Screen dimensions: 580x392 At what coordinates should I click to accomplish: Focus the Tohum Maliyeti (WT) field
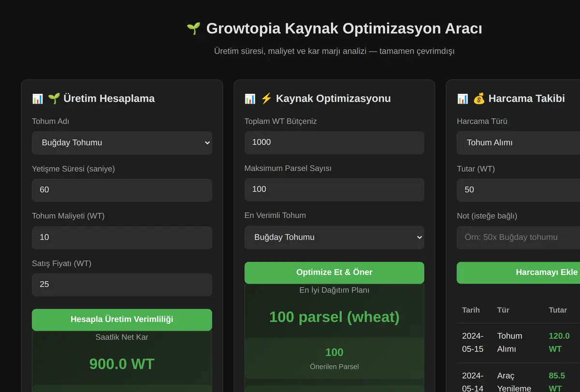(x=122, y=237)
